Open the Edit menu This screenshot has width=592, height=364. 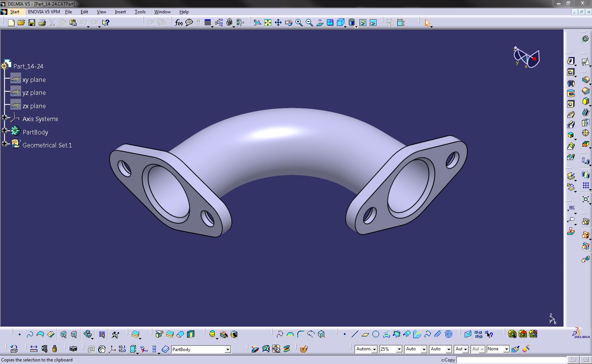coord(84,12)
